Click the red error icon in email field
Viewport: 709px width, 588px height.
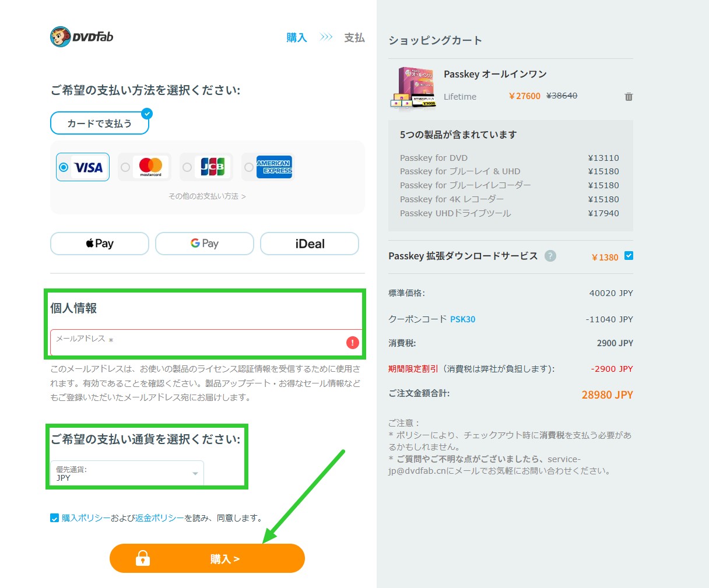[x=353, y=343]
